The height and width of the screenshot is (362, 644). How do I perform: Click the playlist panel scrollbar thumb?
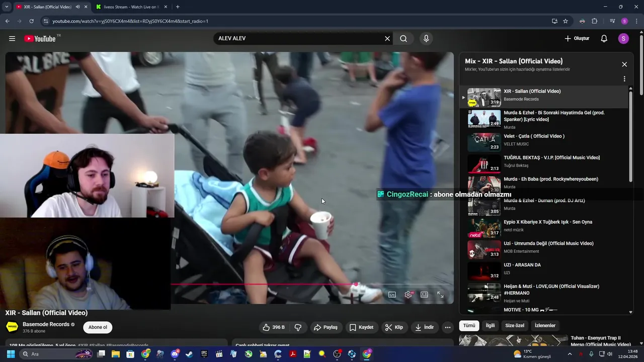pos(630,136)
